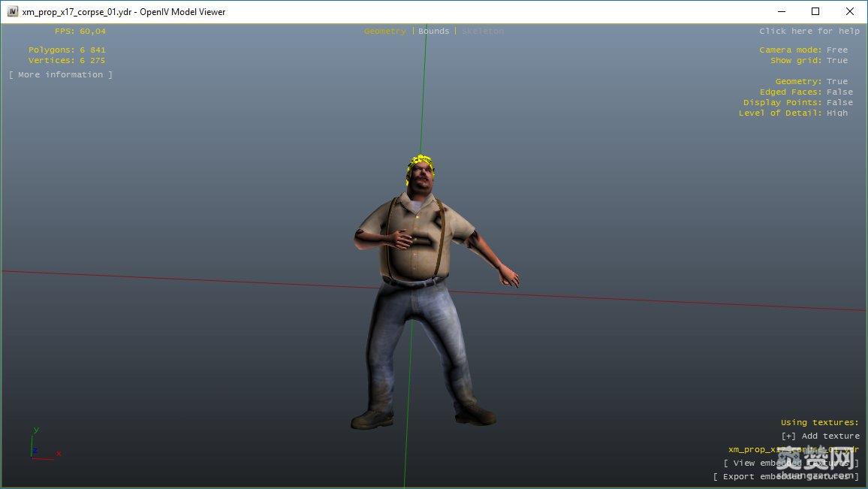The width and height of the screenshot is (868, 489).
Task: Switch Camera mode from Free
Action: click(x=836, y=50)
